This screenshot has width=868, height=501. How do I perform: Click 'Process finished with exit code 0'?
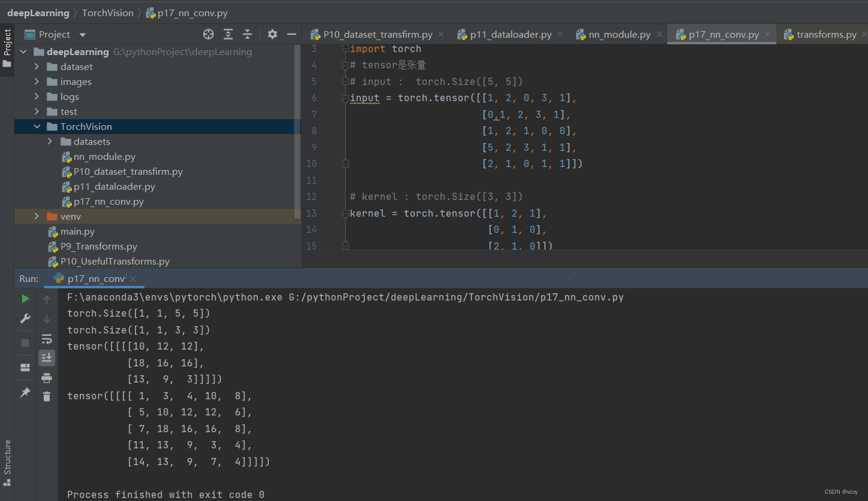tap(166, 494)
